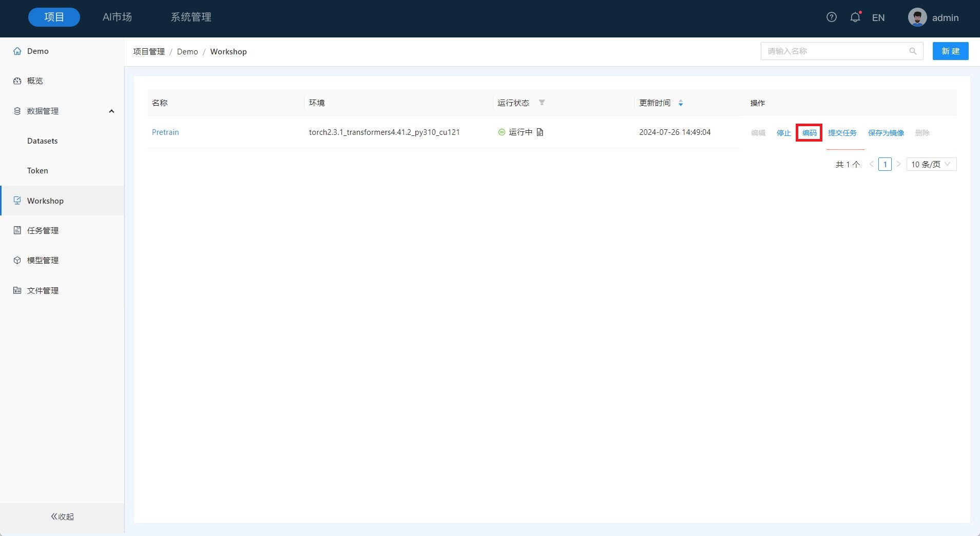Open the 运行状态 filter funnel icon
The image size is (980, 536).
(x=542, y=103)
